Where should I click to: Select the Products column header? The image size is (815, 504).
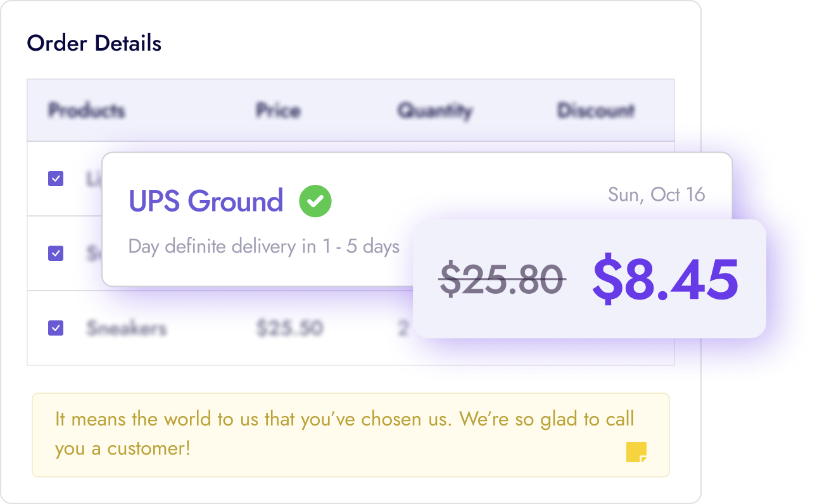tap(87, 110)
